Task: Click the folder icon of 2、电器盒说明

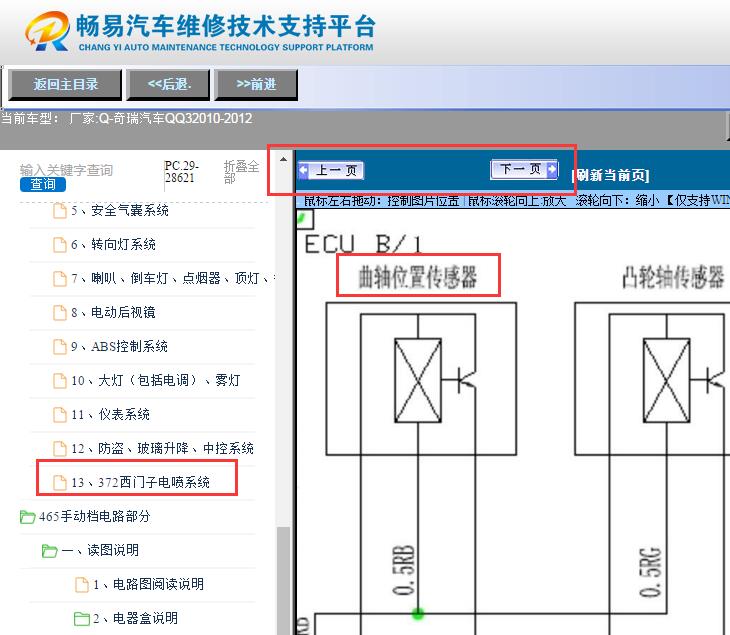Action: 82,619
